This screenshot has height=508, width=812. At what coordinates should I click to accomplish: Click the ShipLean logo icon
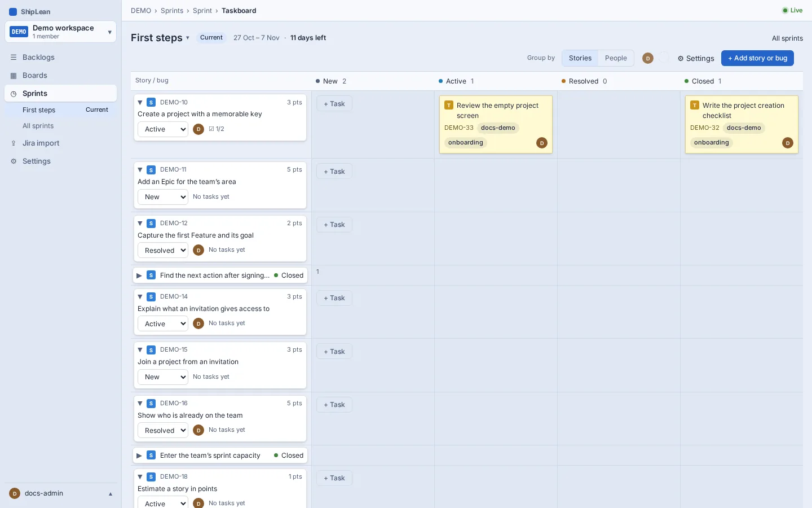(x=13, y=12)
